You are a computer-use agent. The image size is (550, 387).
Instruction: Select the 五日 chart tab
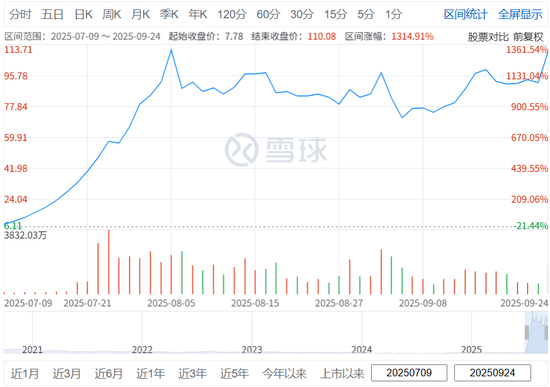[x=52, y=14]
